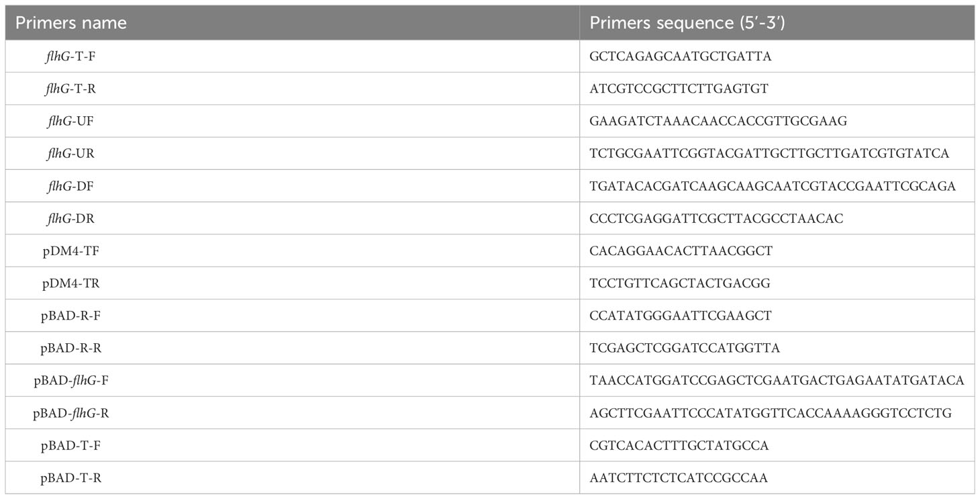Screen dimensions: 980x499
Task: Click the sequence CACAGGAACACTTAACGGCT
Action: [x=681, y=251]
